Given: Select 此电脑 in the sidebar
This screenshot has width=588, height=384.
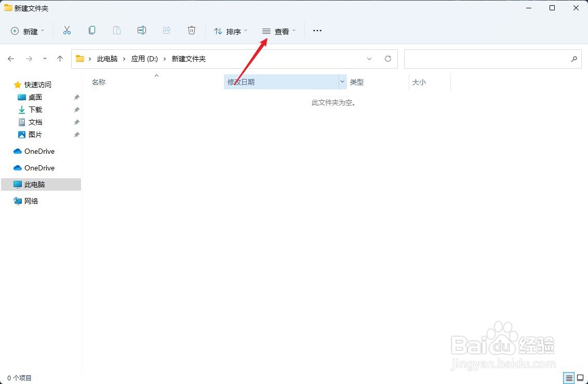Looking at the screenshot, I should (41, 184).
